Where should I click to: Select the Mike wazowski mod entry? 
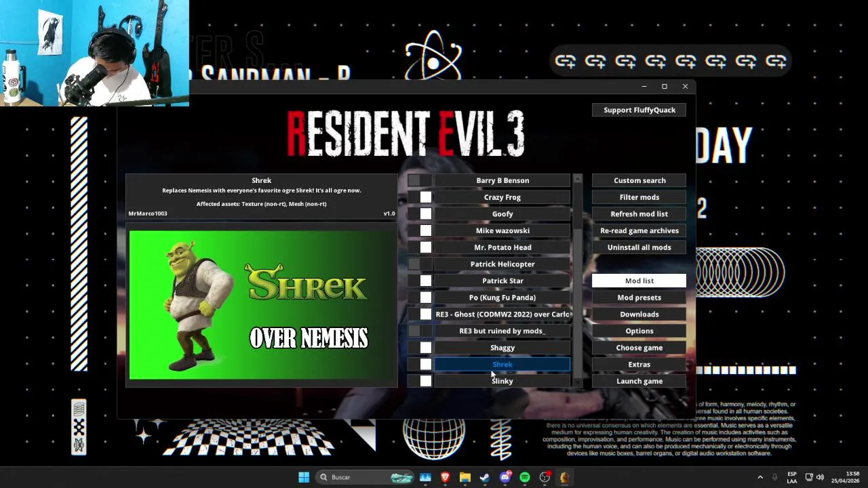tap(502, 230)
